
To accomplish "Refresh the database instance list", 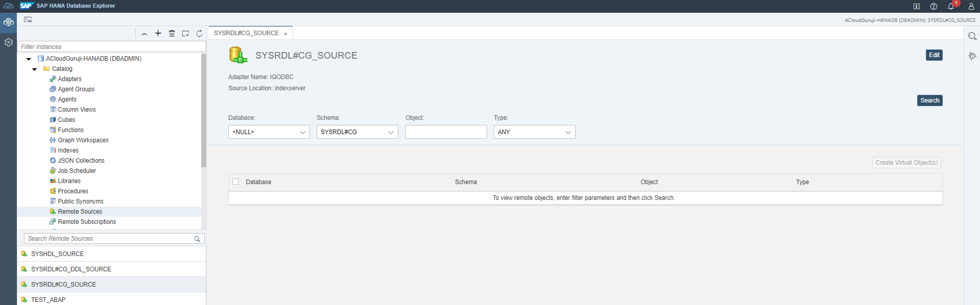I will [199, 33].
